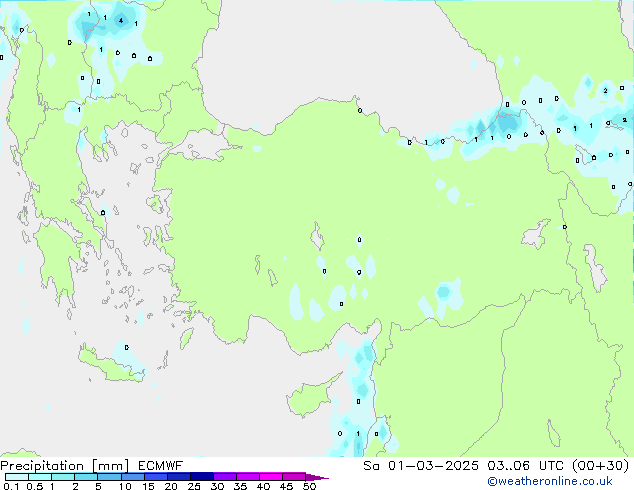
Task: Click the '(00+30)' forecast run text
Action: point(600,466)
